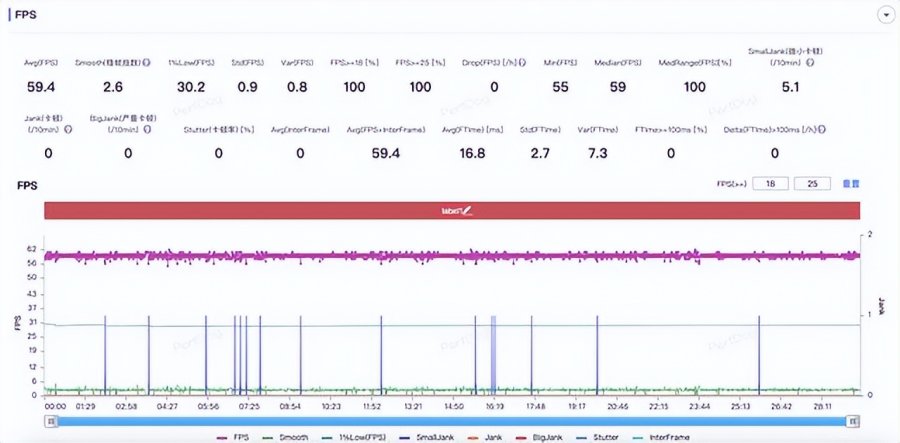Click the right handle of the time range slider
The image size is (900, 443).
(854, 421)
